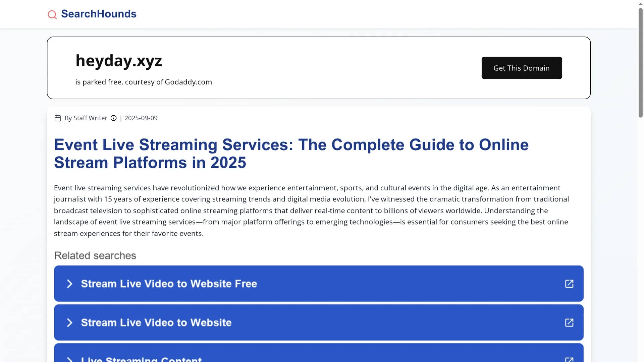Click external link icon for Stream Live Video to Website Free
The height and width of the screenshot is (362, 644).
[569, 284]
